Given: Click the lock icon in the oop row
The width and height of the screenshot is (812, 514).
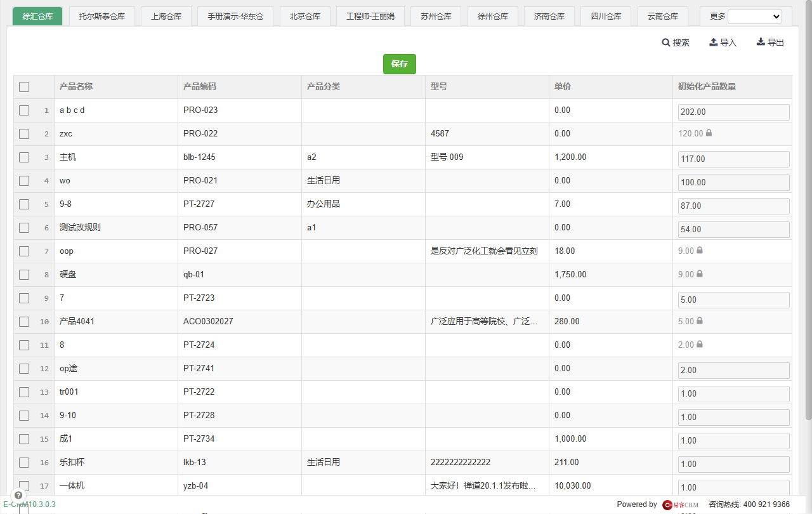Looking at the screenshot, I should pyautogui.click(x=700, y=251).
